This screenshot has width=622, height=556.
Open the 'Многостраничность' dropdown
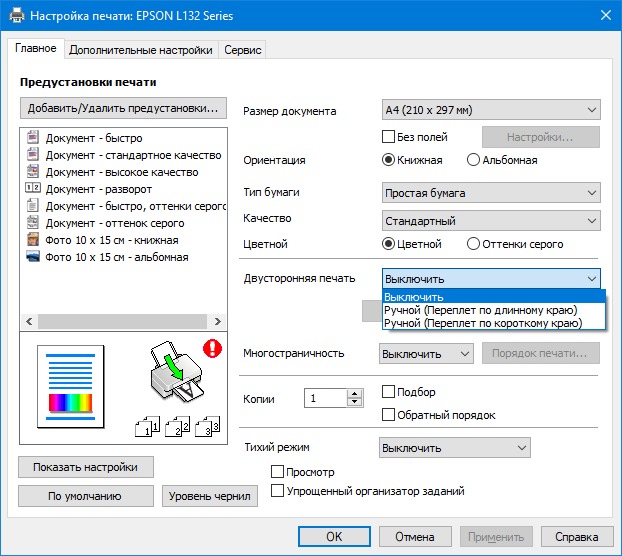426,354
